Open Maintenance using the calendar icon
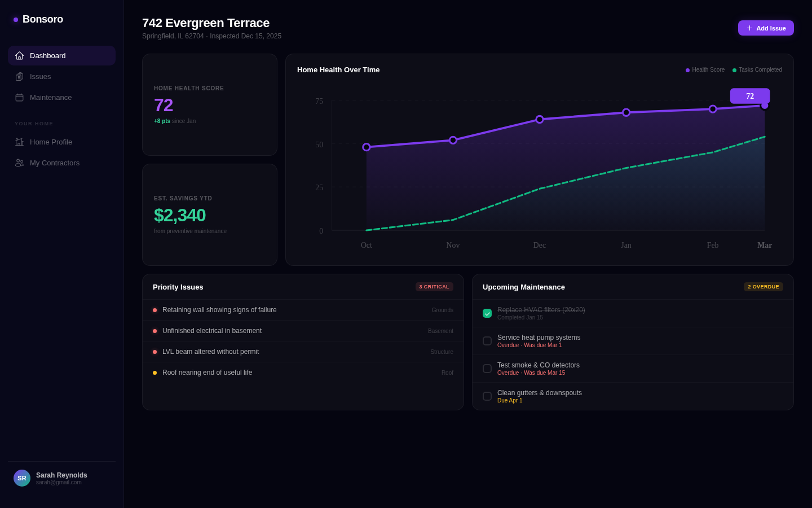The image size is (812, 508). (19, 97)
